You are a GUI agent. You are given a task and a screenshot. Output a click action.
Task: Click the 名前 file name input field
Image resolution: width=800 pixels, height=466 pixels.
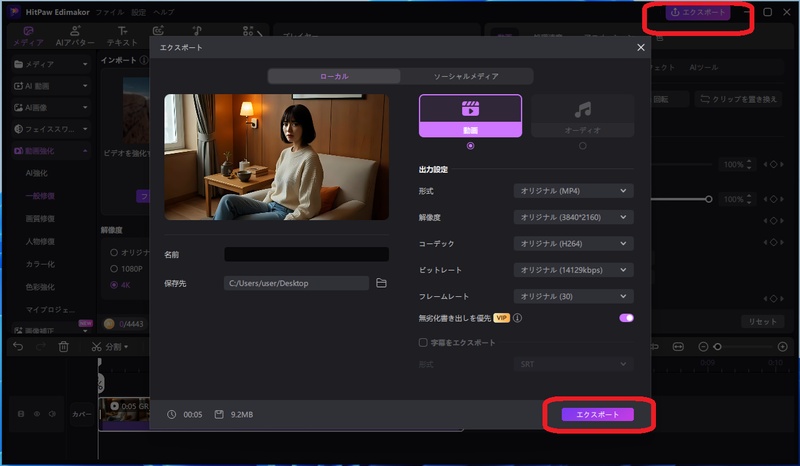307,254
